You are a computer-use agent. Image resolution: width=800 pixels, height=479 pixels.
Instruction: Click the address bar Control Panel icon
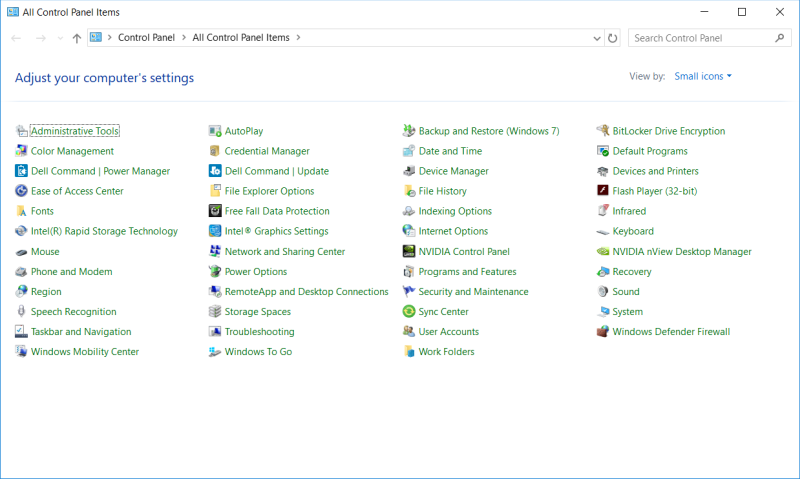click(x=96, y=37)
